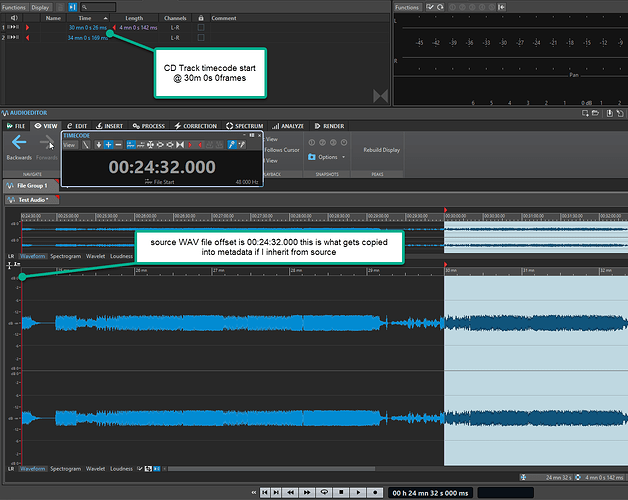Click the diagonal line icon in Timecode toolbar
The width and height of the screenshot is (628, 500).
click(x=86, y=145)
